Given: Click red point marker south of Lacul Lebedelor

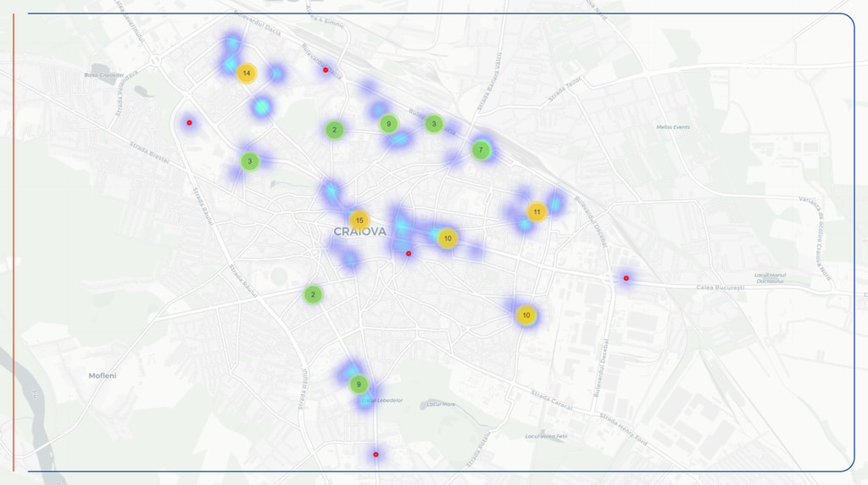Looking at the screenshot, I should pos(376,454).
